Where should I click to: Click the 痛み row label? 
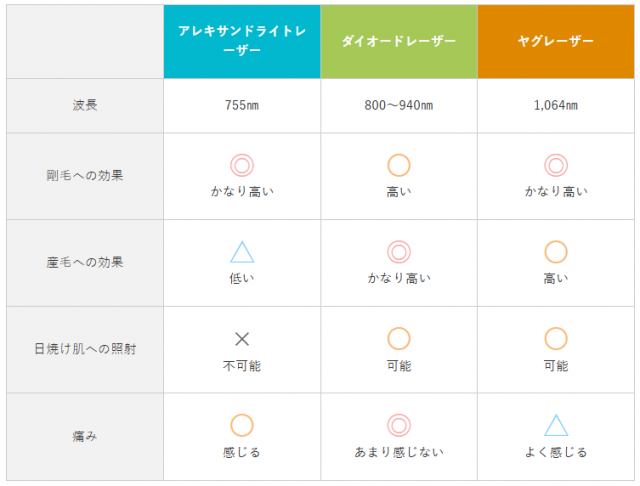pos(85,436)
